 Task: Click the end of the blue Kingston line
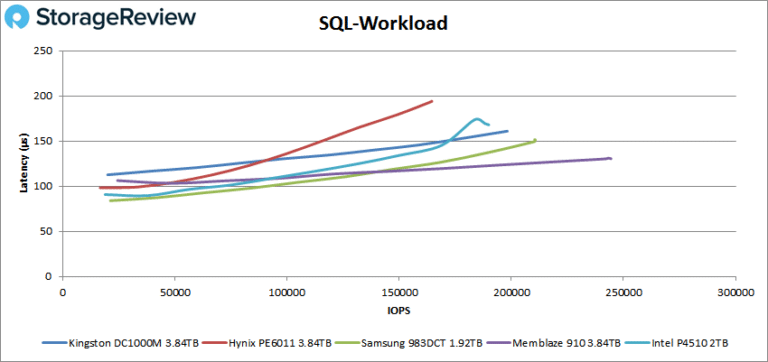(507, 131)
